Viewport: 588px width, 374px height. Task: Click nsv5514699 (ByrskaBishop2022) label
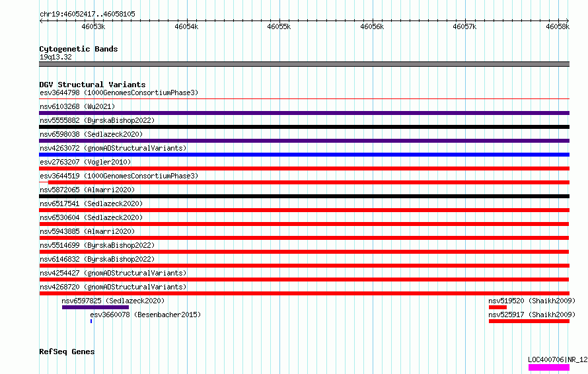tap(97, 245)
